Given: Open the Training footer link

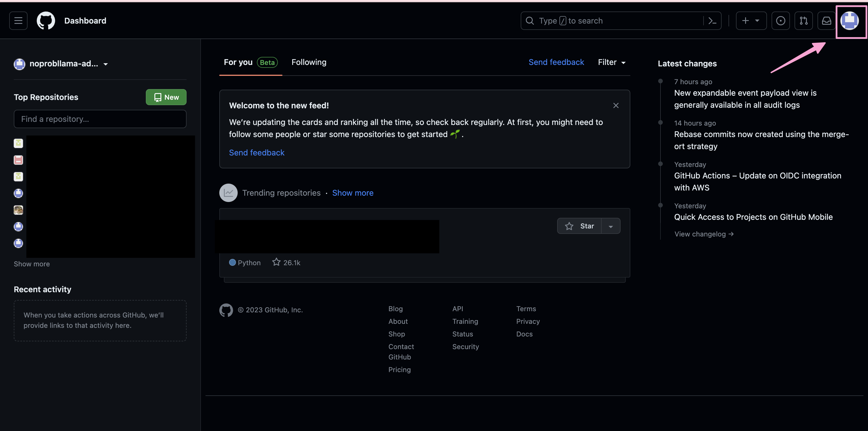Looking at the screenshot, I should [x=465, y=321].
